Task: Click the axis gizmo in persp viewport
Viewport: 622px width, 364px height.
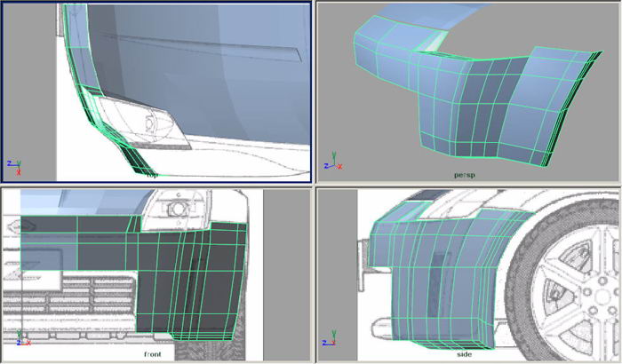Action: coord(331,165)
